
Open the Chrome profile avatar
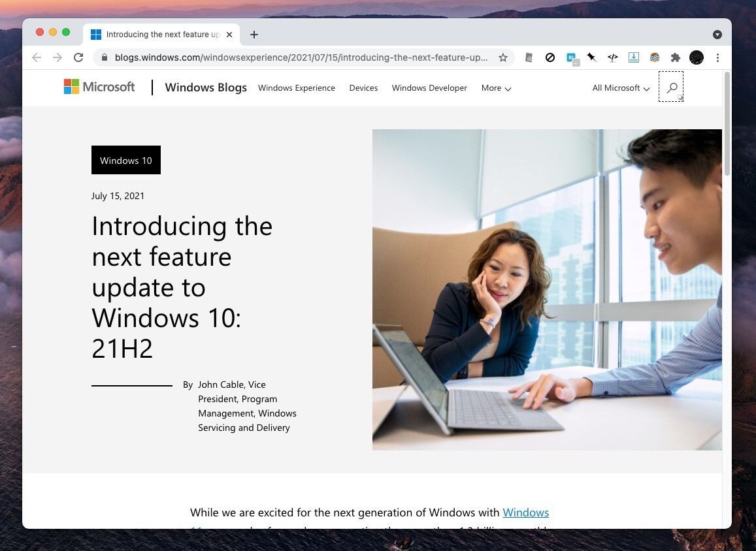[x=697, y=58]
